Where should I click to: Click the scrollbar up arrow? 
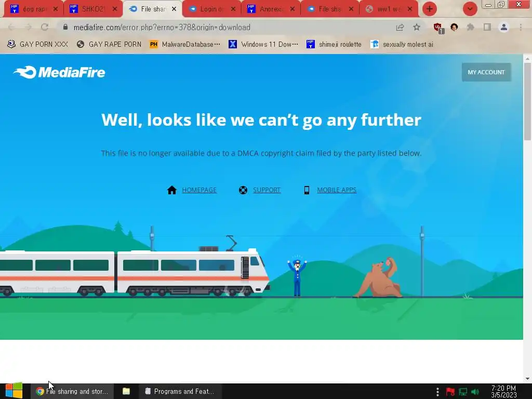click(x=527, y=58)
